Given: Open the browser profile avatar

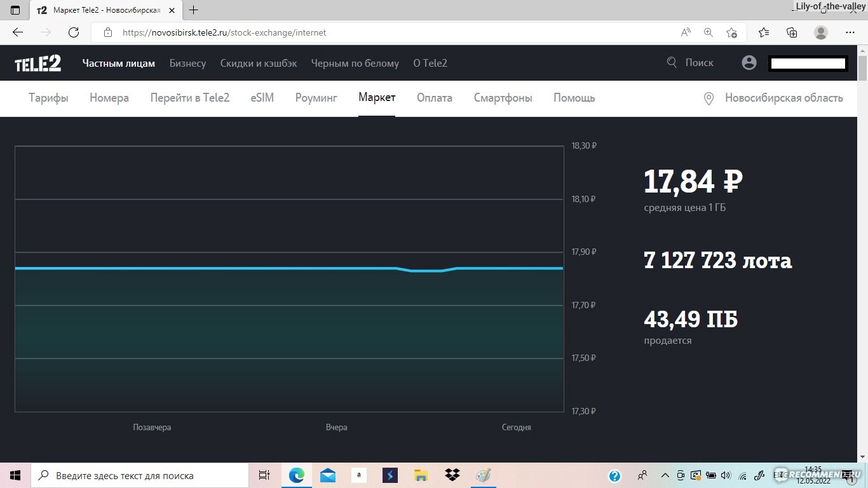Looking at the screenshot, I should point(821,32).
